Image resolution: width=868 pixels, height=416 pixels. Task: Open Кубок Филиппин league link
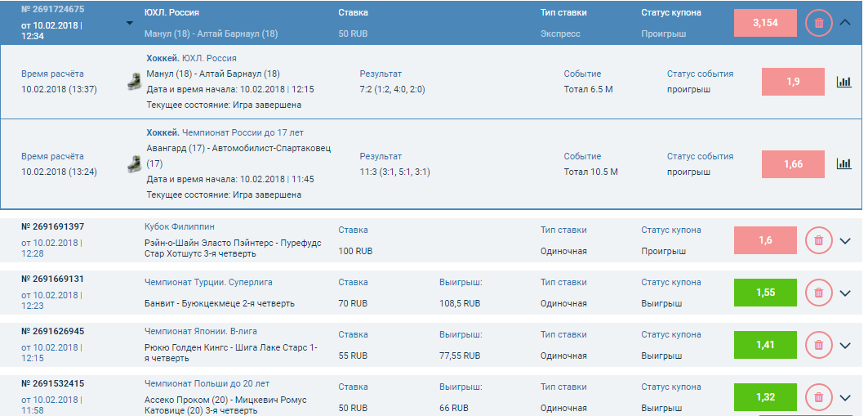(x=180, y=226)
